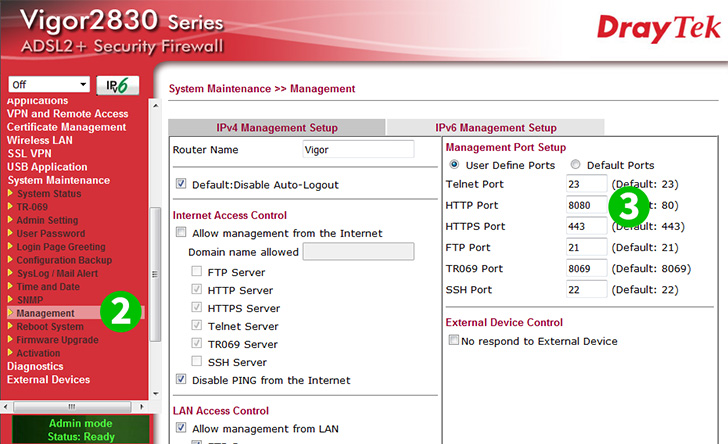Click yellow arrow beside Admin Setting
728x444 pixels.
click(x=10, y=220)
